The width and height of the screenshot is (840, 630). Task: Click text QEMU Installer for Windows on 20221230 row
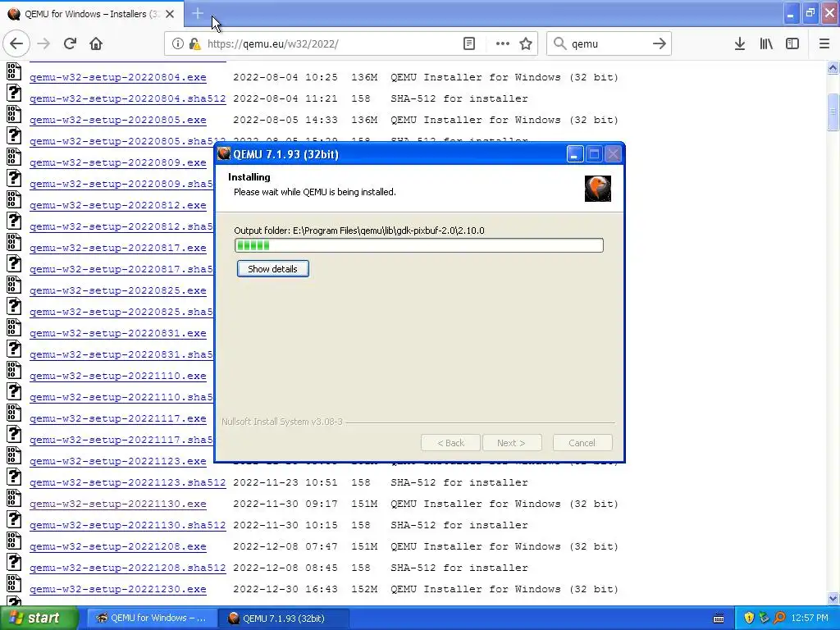(476, 589)
